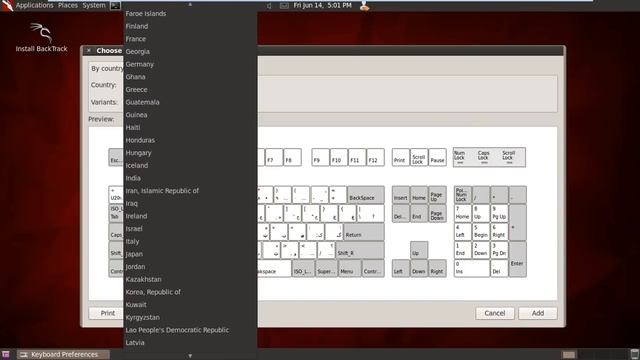Select the By country tab
This screenshot has height=360, width=640.
tap(107, 69)
